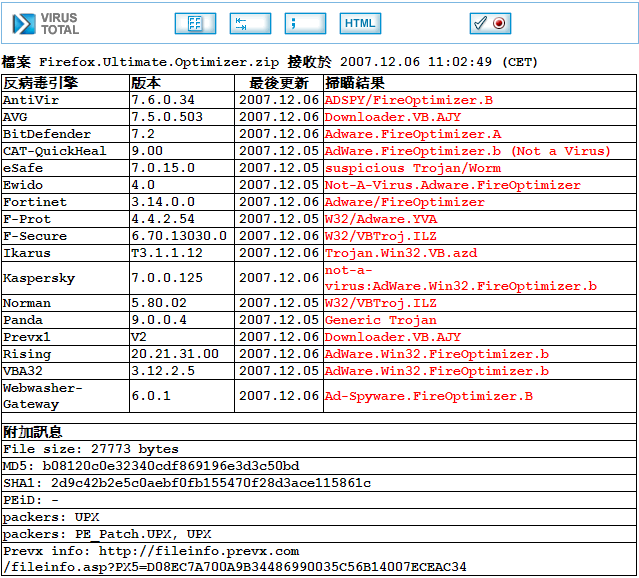Screen dimensions: 639x578
Task: Click the 最後更新 column header
Action: pyautogui.click(x=279, y=83)
